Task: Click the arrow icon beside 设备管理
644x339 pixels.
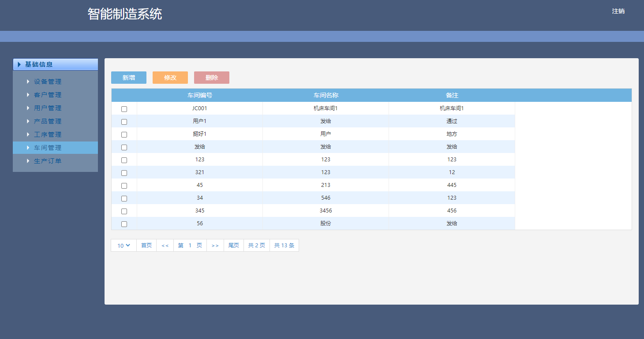Action: coord(28,82)
